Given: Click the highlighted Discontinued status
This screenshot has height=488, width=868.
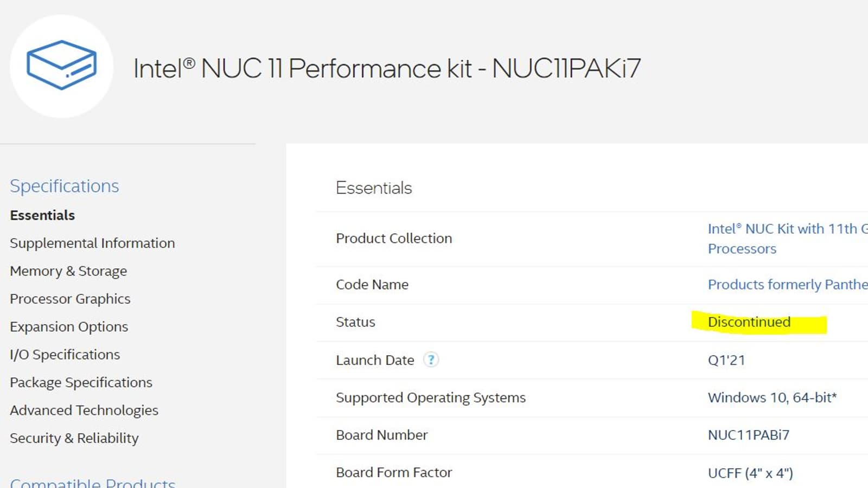Looking at the screenshot, I should [x=749, y=322].
